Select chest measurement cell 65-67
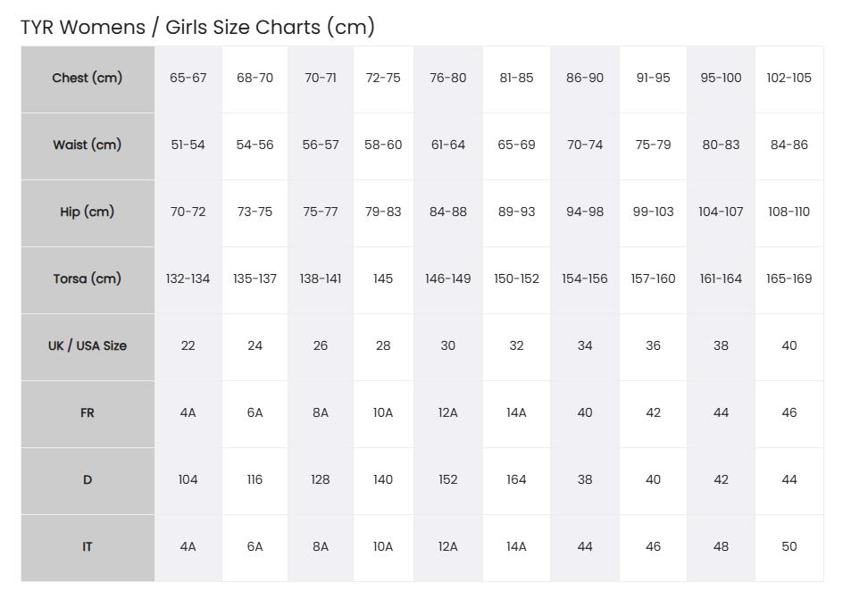The width and height of the screenshot is (868, 616). click(188, 78)
